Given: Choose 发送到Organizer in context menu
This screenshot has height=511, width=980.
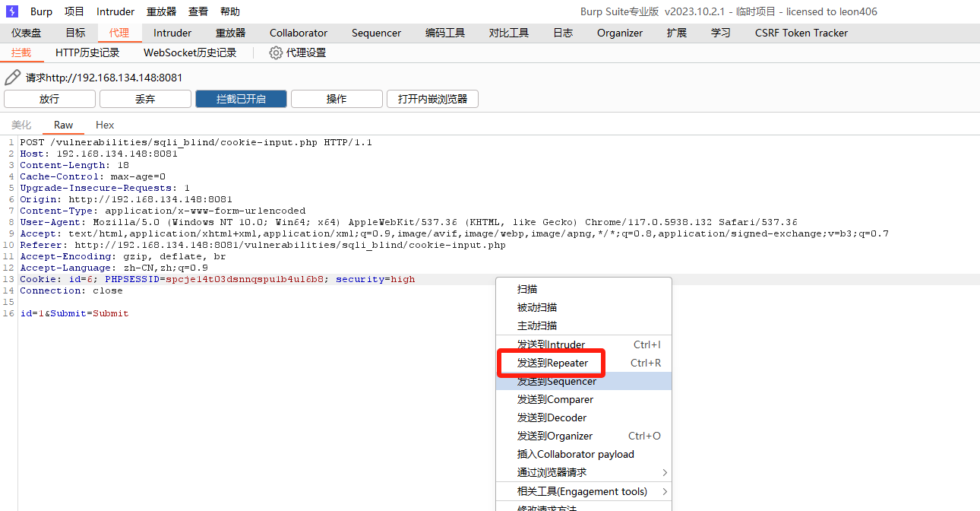Looking at the screenshot, I should [583, 436].
